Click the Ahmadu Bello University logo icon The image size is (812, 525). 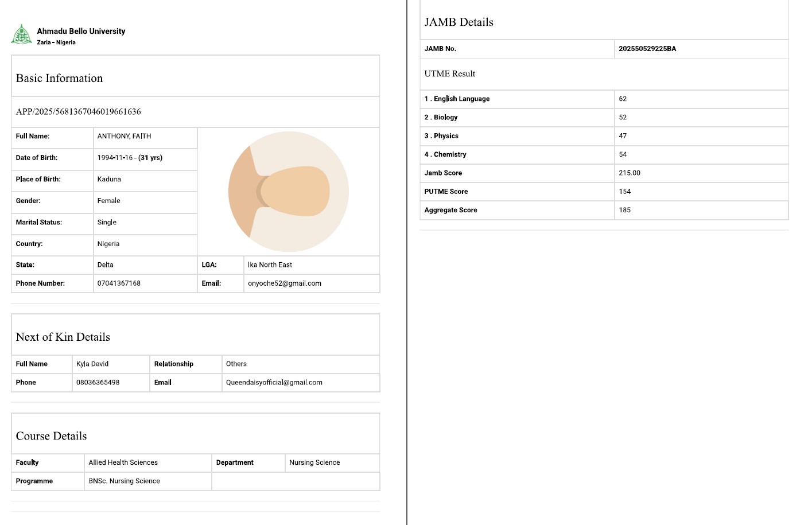click(22, 34)
